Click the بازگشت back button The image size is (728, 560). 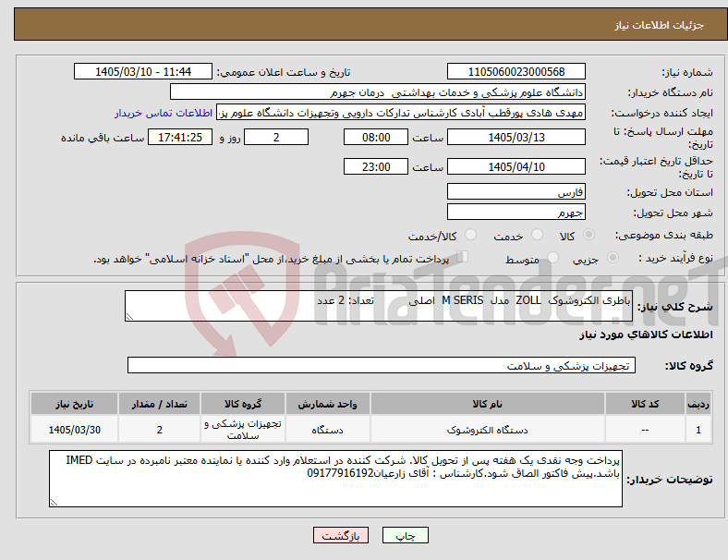pyautogui.click(x=341, y=535)
